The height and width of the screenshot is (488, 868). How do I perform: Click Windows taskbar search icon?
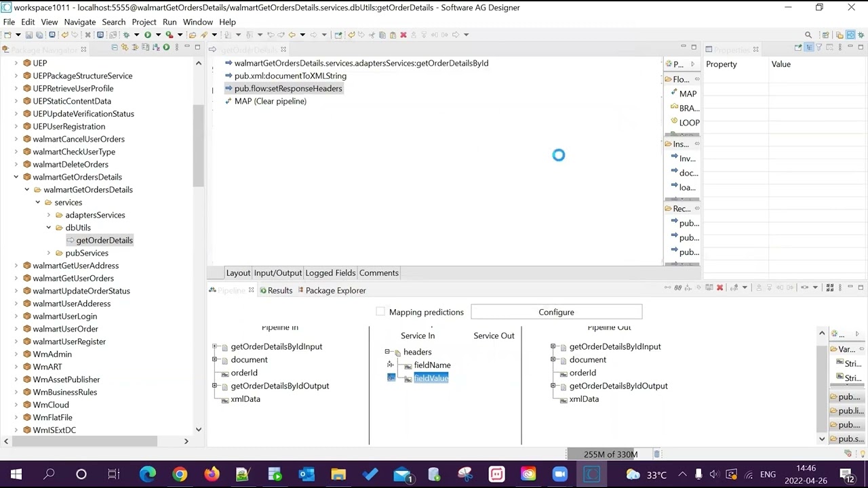pos(49,474)
